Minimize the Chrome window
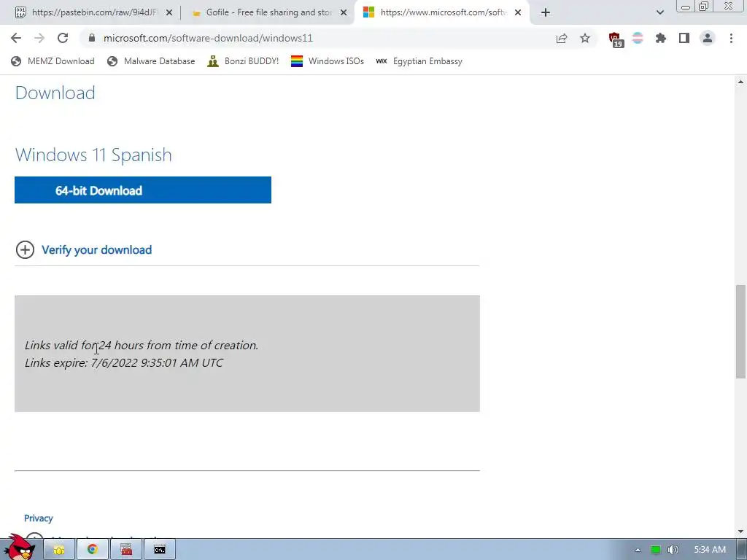The height and width of the screenshot is (560, 747). (x=686, y=7)
